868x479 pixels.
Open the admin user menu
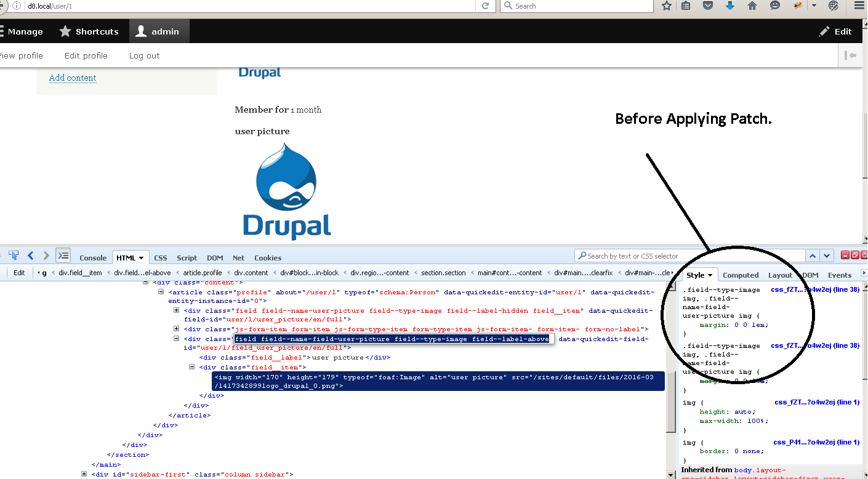159,31
